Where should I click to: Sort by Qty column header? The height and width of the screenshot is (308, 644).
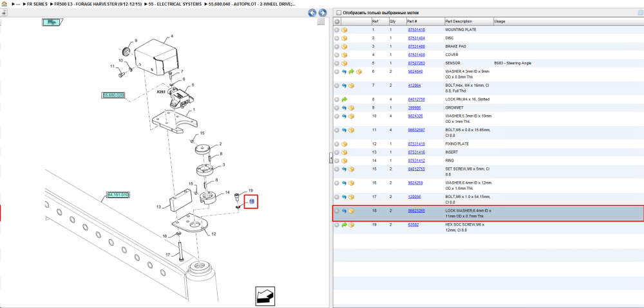397,21
